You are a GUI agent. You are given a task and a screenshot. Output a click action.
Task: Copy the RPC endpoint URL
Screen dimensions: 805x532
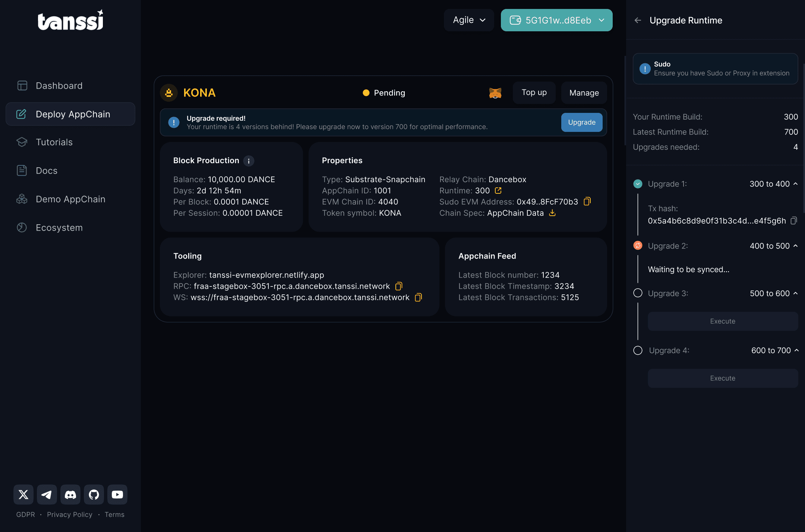click(x=399, y=286)
